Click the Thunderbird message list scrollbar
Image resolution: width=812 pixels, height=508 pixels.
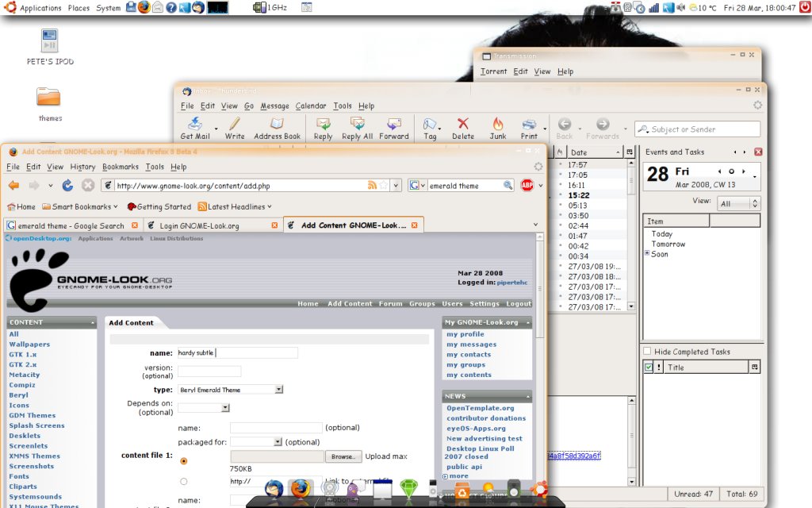(630, 234)
